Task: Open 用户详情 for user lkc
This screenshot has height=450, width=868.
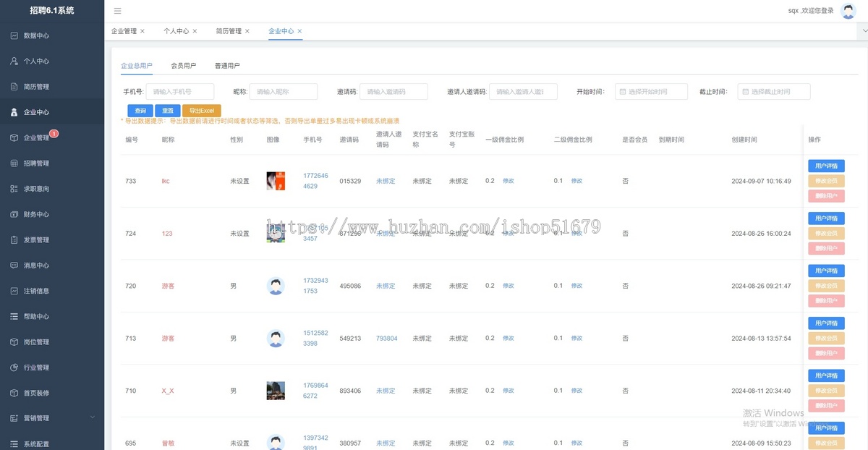Action: tap(826, 166)
